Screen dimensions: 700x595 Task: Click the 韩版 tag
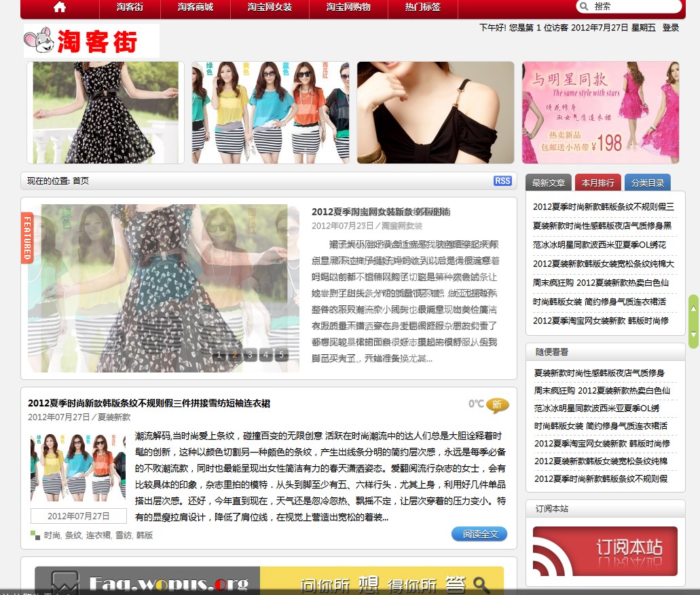click(145, 535)
